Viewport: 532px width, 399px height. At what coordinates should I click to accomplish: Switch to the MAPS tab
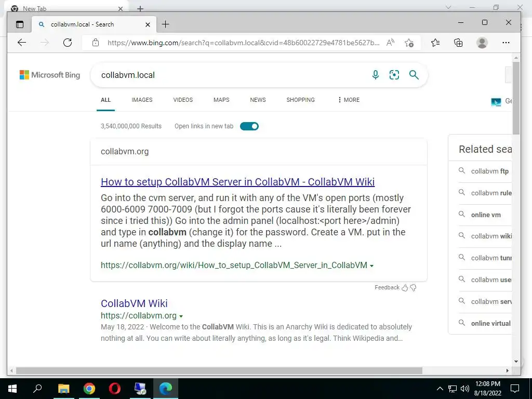[x=221, y=100]
